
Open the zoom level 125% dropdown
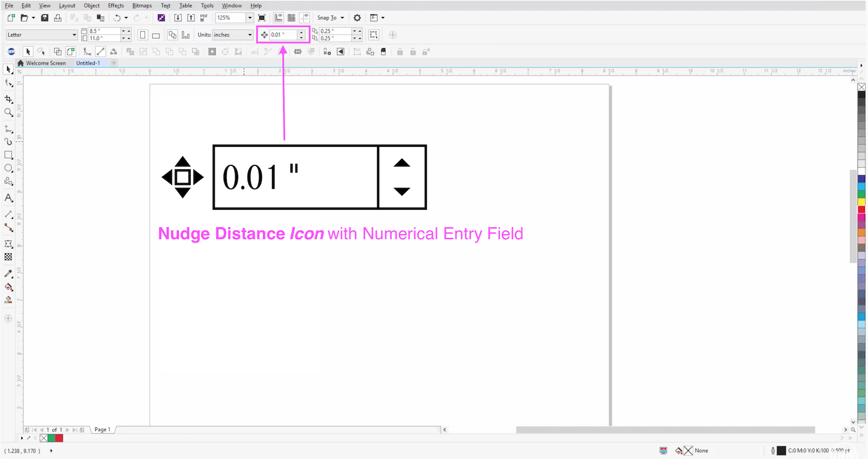coord(250,18)
